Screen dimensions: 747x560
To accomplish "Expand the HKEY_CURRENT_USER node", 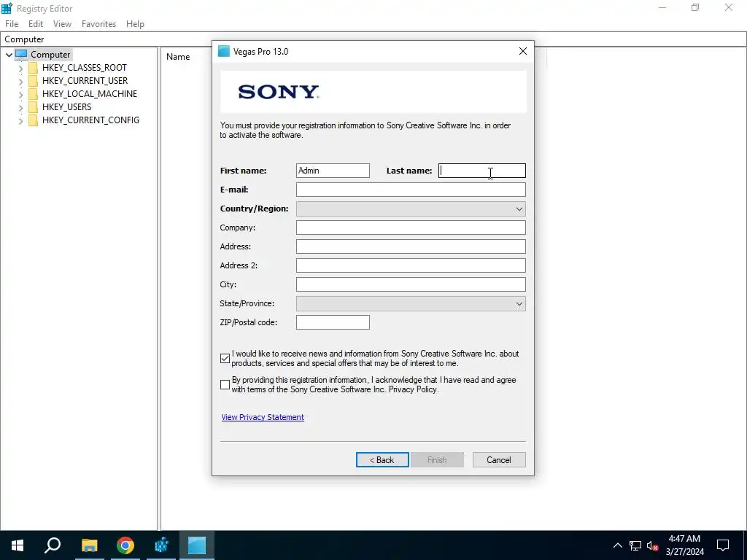I will 20,82.
